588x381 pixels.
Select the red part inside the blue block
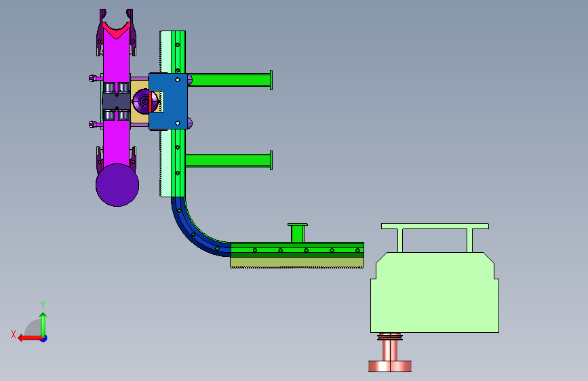tap(151, 102)
